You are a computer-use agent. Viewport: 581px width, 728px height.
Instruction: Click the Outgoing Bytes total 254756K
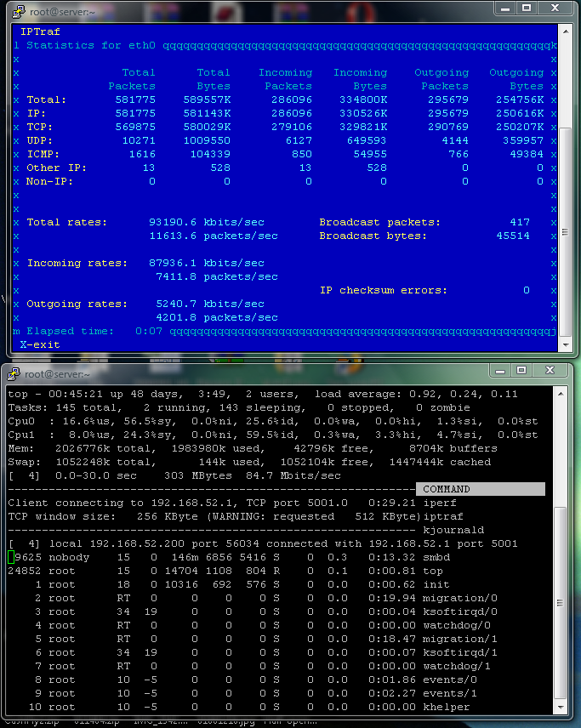pyautogui.click(x=520, y=100)
